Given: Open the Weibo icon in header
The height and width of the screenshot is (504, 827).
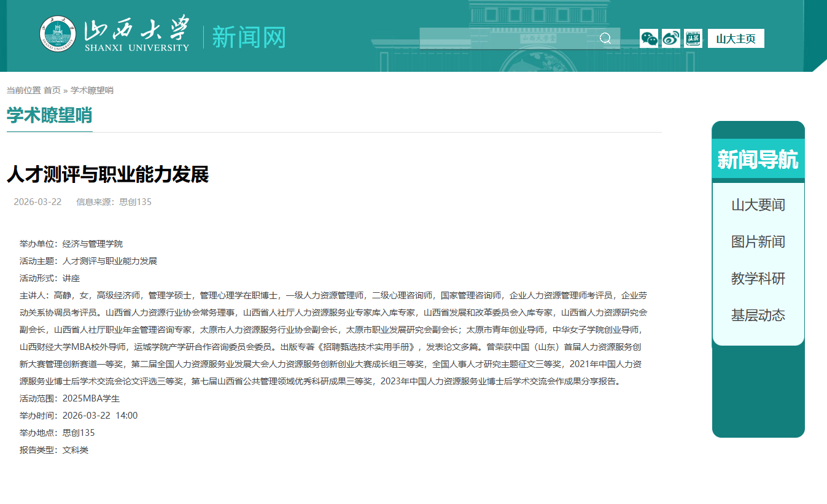Looking at the screenshot, I should (671, 39).
